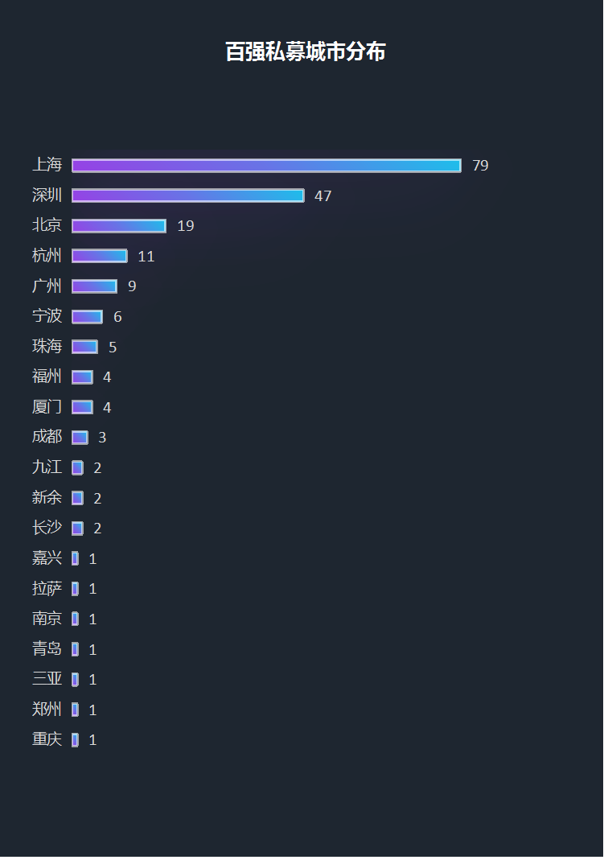Select the 福州 bar in chart
The height and width of the screenshot is (868, 604).
(x=83, y=377)
